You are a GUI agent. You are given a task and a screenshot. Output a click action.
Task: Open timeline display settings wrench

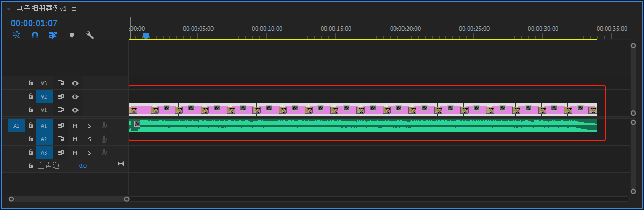90,36
